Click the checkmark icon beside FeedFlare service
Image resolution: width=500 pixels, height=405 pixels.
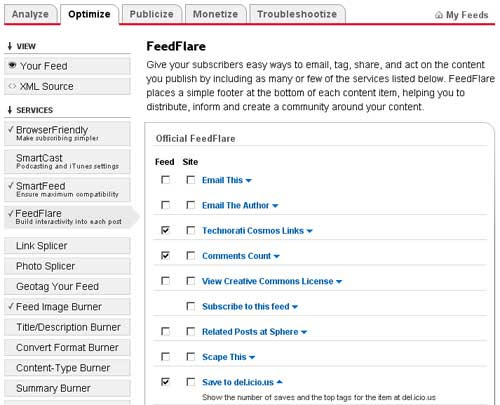pyautogui.click(x=11, y=213)
